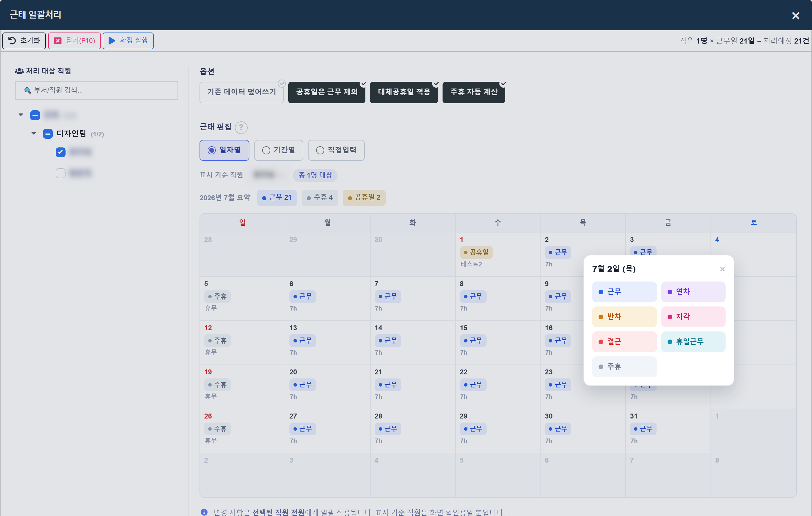Click the 근무 tag on July 23
812x516 pixels.
click(557, 385)
